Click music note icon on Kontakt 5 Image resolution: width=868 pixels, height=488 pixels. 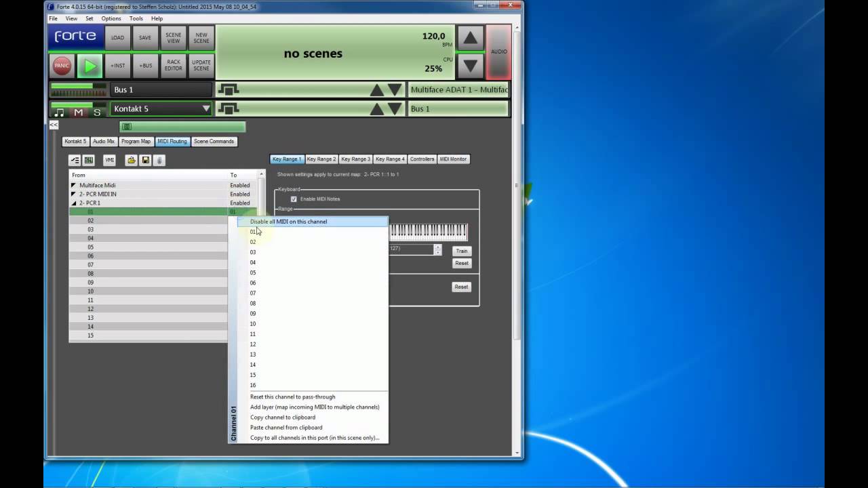click(59, 113)
